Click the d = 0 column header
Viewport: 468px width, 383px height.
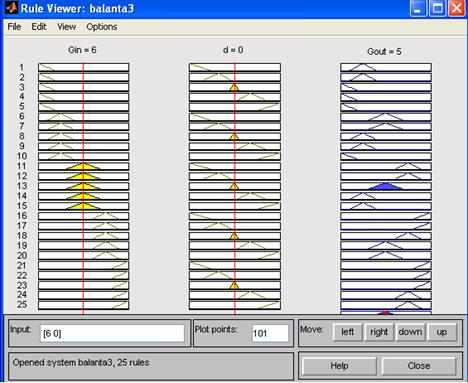point(233,50)
